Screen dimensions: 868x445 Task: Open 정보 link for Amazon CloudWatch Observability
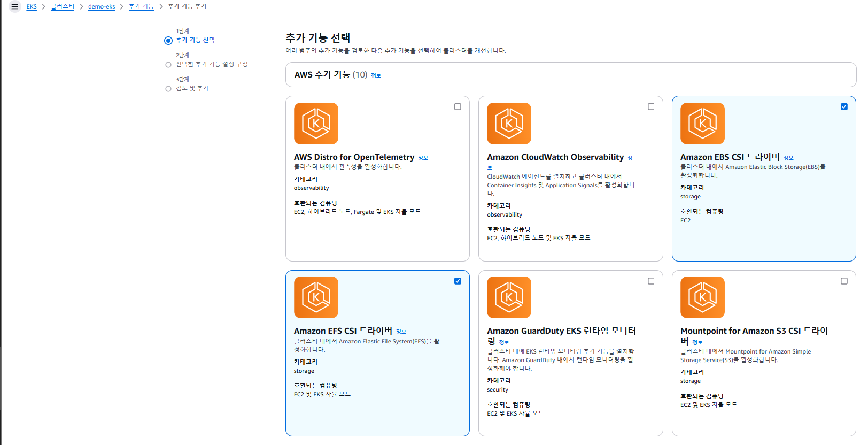tap(630, 158)
